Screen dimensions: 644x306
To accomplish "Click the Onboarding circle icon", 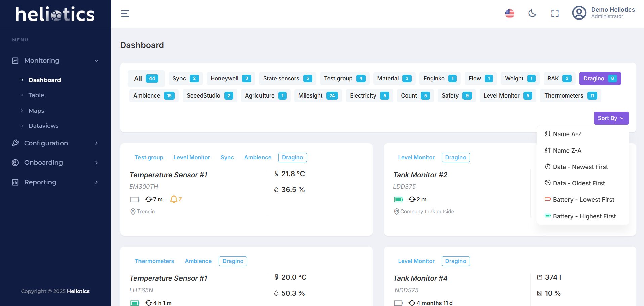I will coord(15,163).
